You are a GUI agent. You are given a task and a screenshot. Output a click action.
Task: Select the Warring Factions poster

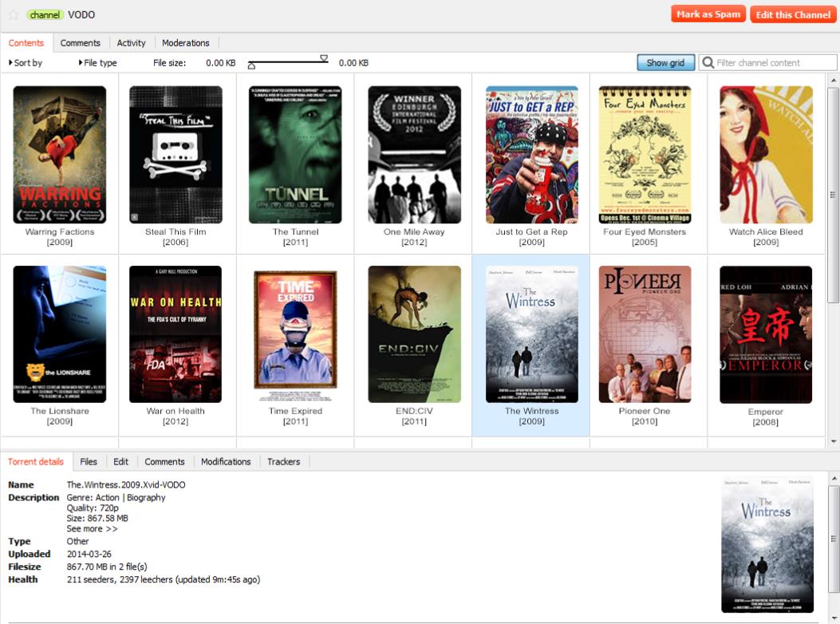tap(60, 154)
